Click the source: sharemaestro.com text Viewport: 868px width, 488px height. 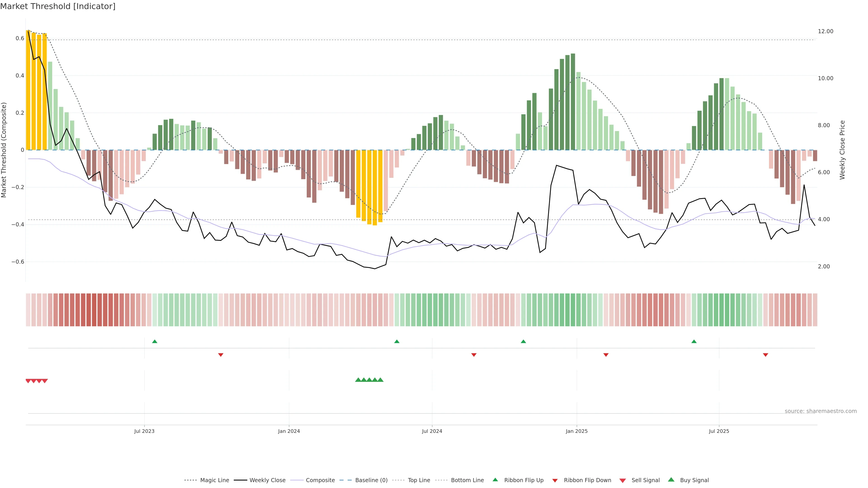pos(821,411)
